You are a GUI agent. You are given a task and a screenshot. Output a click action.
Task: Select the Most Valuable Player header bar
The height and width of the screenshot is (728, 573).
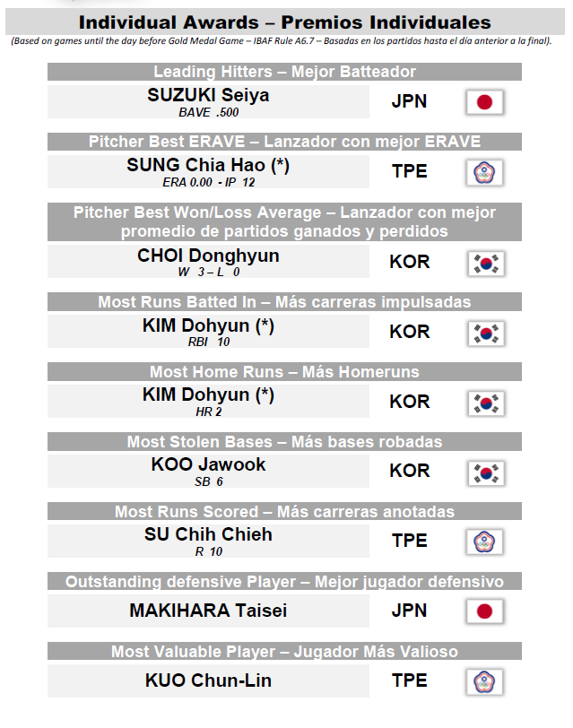click(x=284, y=652)
